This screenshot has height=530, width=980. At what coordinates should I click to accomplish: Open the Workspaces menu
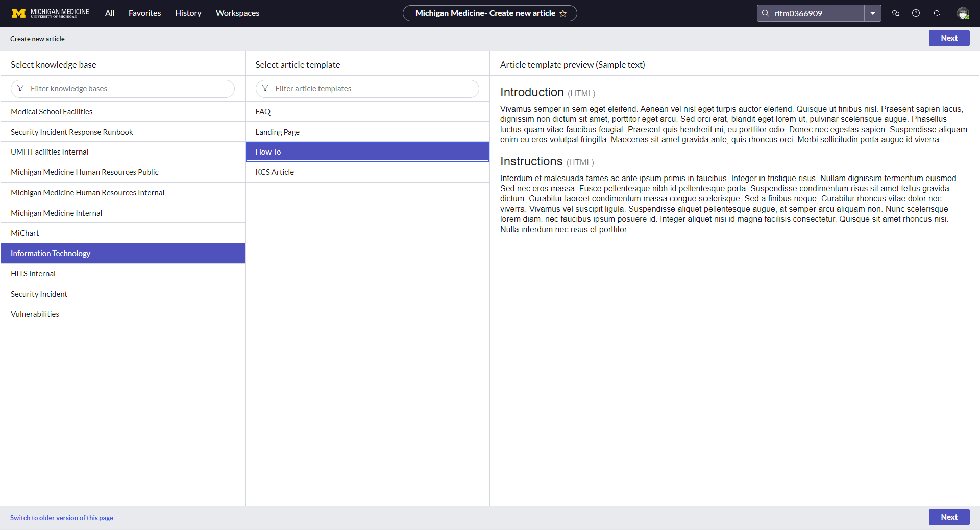click(237, 13)
